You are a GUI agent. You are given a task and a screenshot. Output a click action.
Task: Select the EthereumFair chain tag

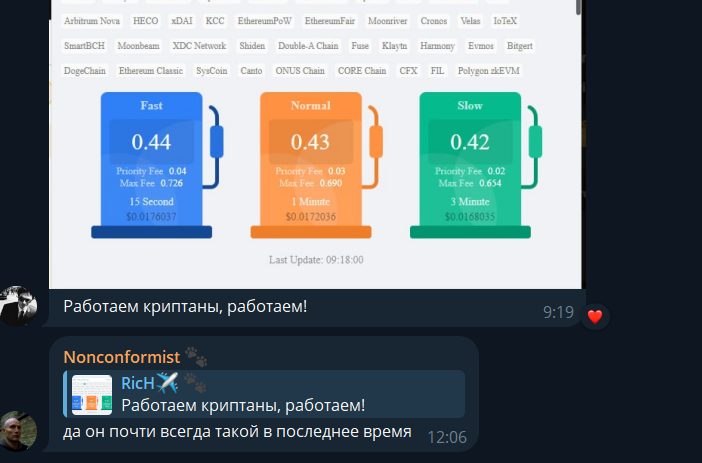[330, 21]
